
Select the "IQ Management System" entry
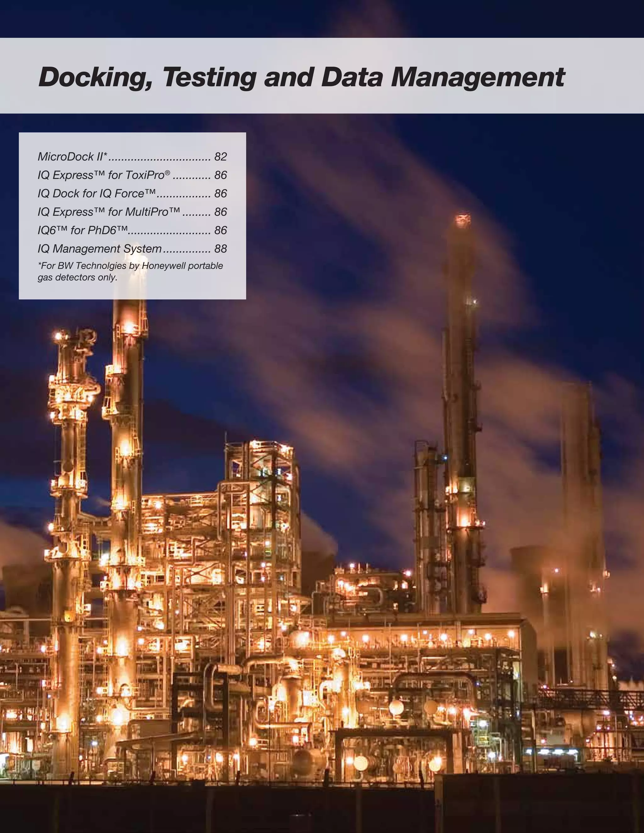[132, 249]
